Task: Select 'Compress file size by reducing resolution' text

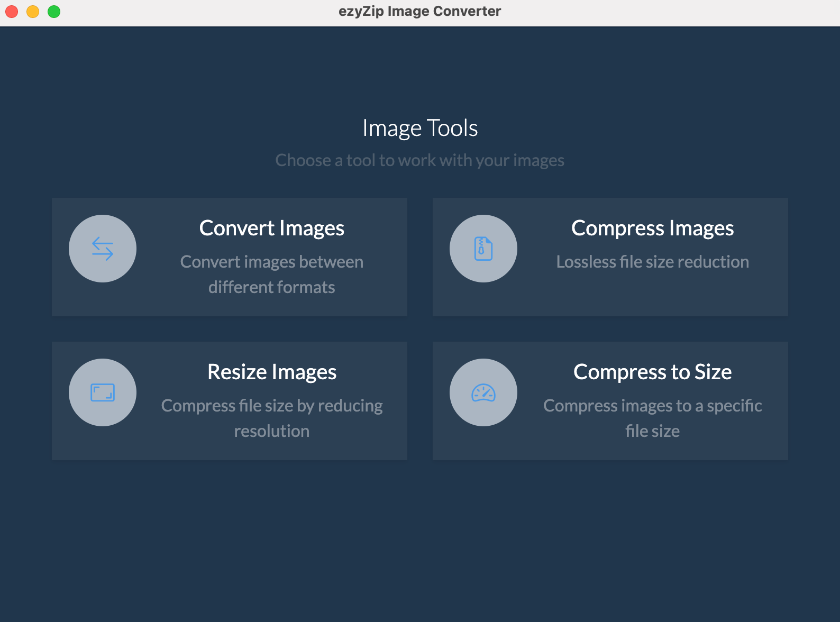Action: pos(272,418)
